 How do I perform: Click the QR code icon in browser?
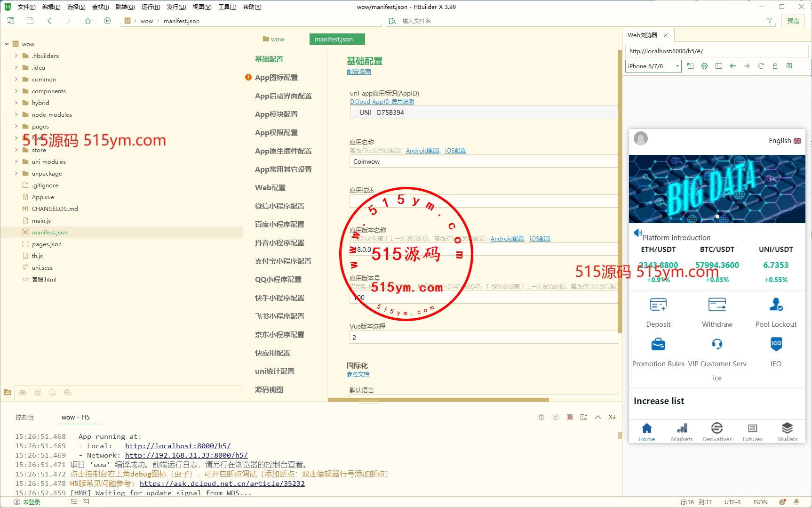tap(789, 66)
